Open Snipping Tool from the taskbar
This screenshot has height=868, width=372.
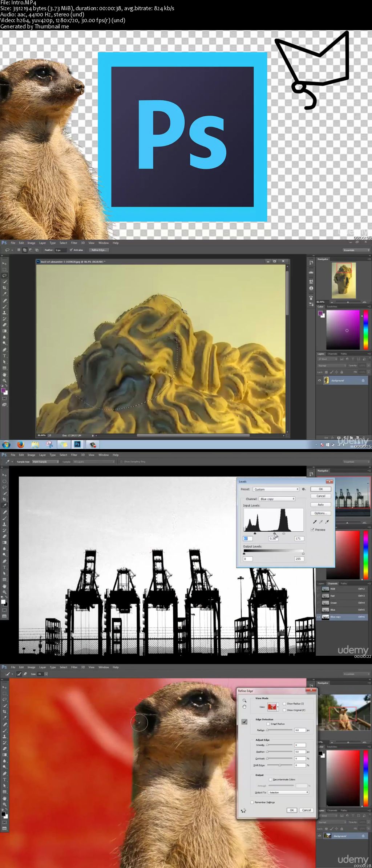pyautogui.click(x=50, y=444)
